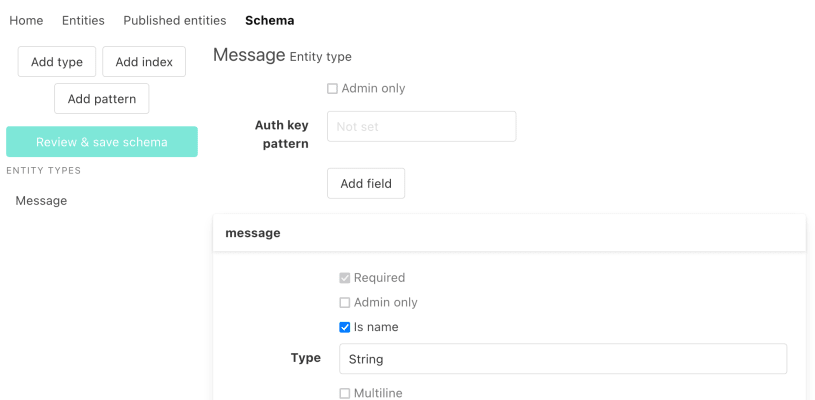Image resolution: width=815 pixels, height=400 pixels.
Task: Open the Type dropdown showing String
Action: 561,359
